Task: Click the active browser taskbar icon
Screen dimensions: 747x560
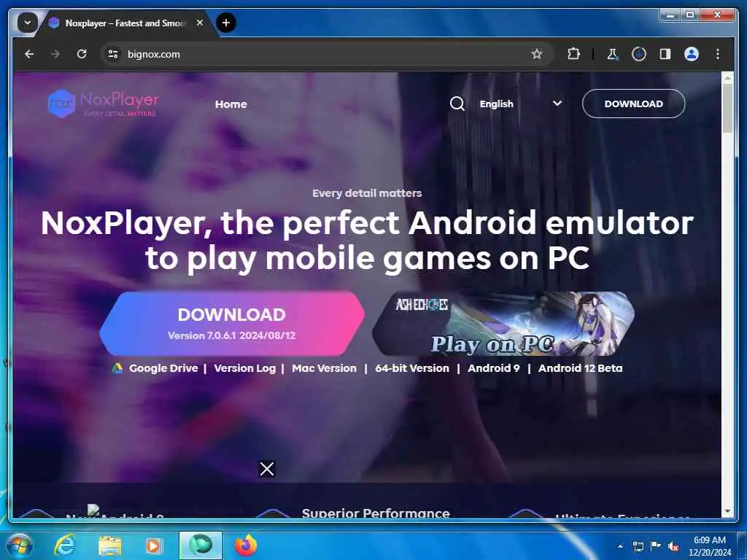Action: 201,545
